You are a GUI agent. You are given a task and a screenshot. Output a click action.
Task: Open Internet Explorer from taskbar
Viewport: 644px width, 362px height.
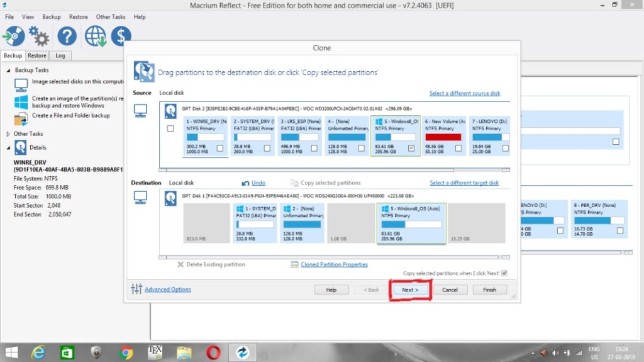click(x=38, y=353)
